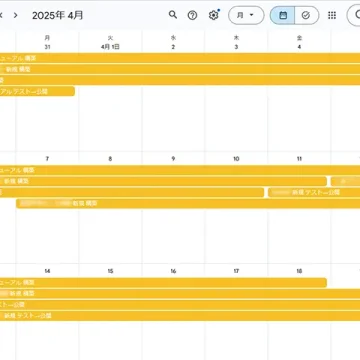Open the 新規 構築 event starting April 7
This screenshot has height=360, width=360.
188,203
